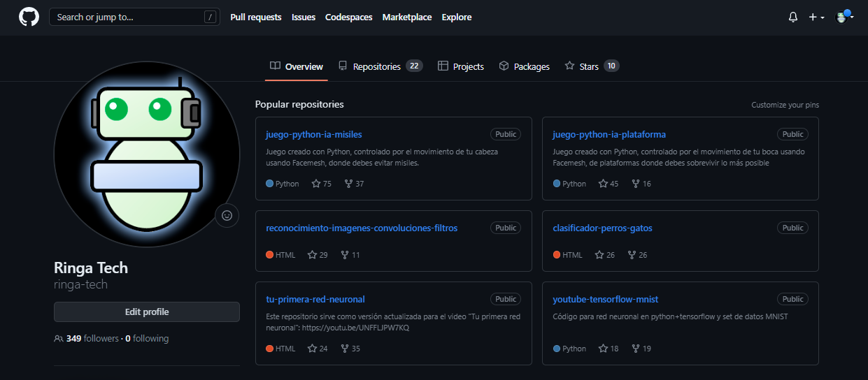Open tu-primera-red-neuronal repository
The width and height of the screenshot is (868, 380).
pos(315,299)
